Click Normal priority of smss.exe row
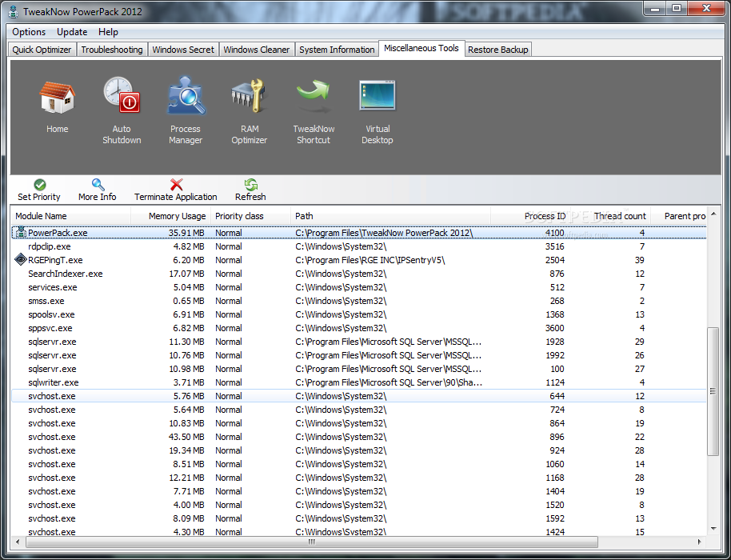Viewport: 731px width, 560px height. 229,301
